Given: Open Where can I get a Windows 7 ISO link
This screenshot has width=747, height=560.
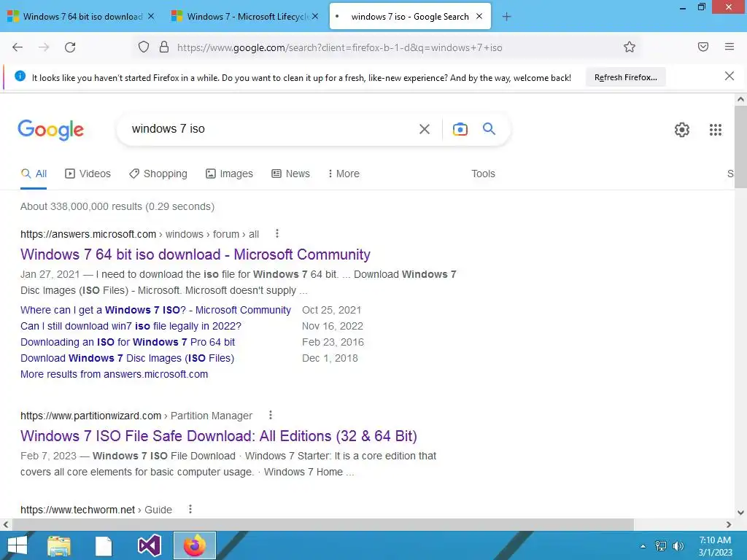Looking at the screenshot, I should click(x=155, y=310).
